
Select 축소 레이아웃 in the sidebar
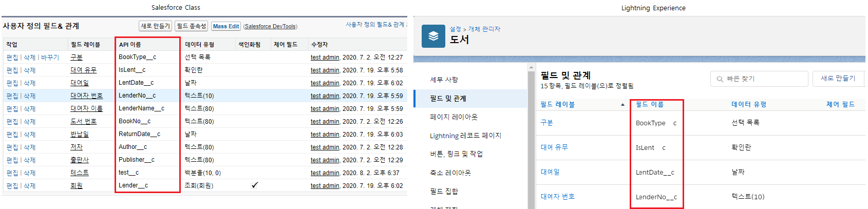(x=450, y=173)
